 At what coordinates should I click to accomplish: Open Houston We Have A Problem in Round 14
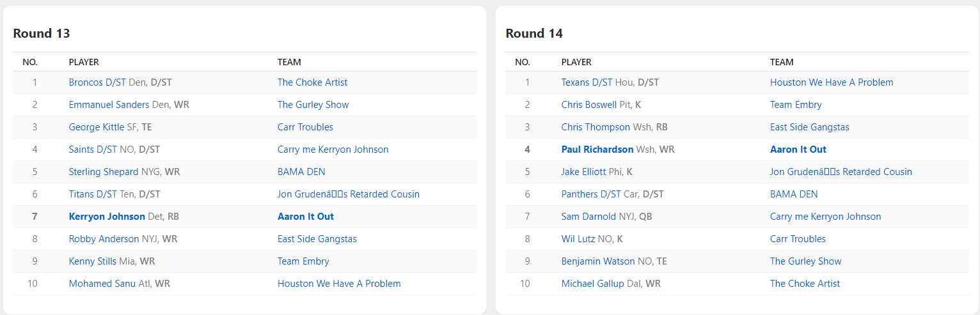[832, 82]
